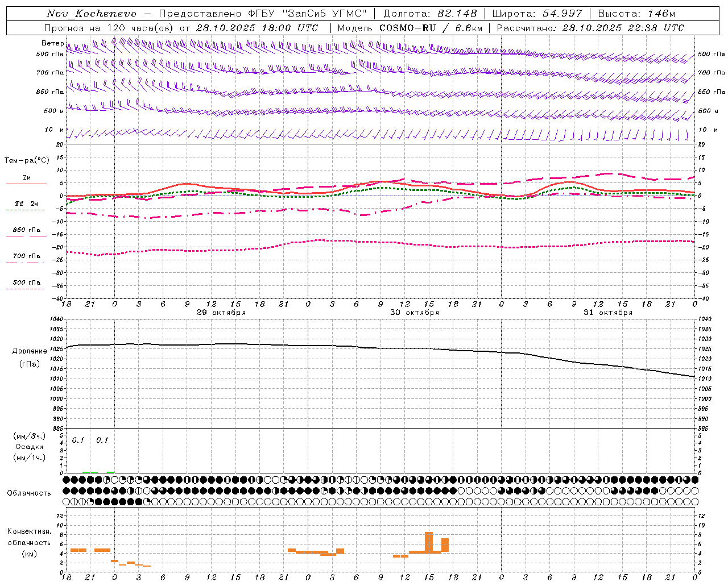Viewport: 728px width, 582px height.
Task: Select the elevation text Высота: 146м
Action: pyautogui.click(x=637, y=14)
